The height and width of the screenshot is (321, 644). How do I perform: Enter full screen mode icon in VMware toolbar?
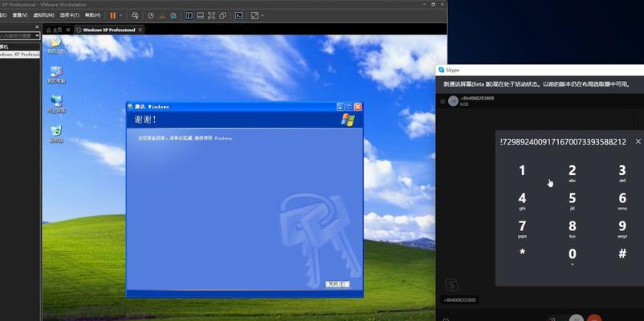[211, 15]
